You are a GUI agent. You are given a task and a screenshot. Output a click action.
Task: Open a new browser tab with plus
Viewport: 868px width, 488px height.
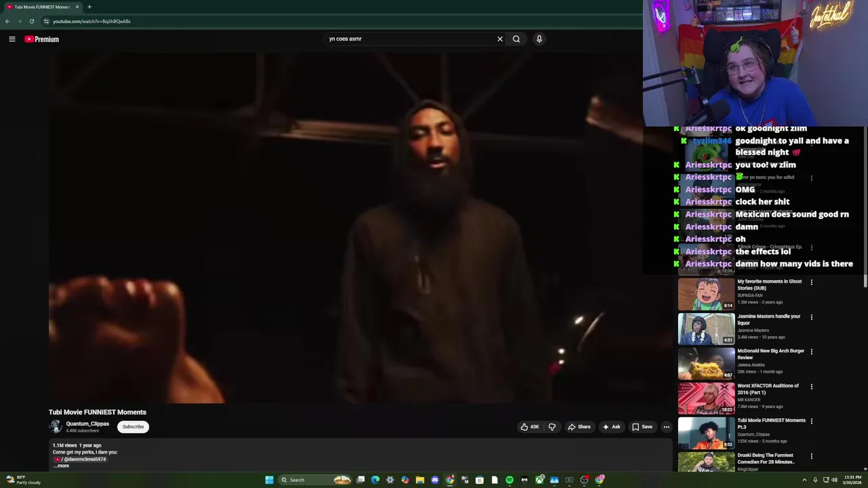[89, 7]
